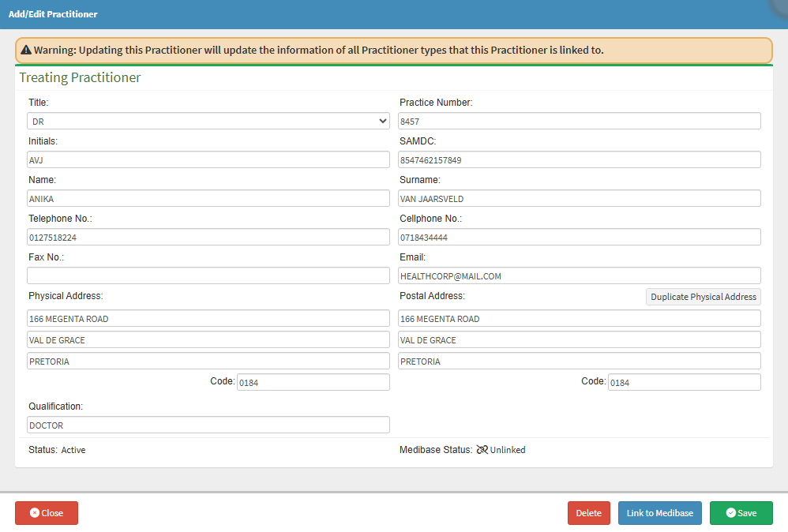Save the practitioner details
The width and height of the screenshot is (788, 532).
pyautogui.click(x=741, y=513)
